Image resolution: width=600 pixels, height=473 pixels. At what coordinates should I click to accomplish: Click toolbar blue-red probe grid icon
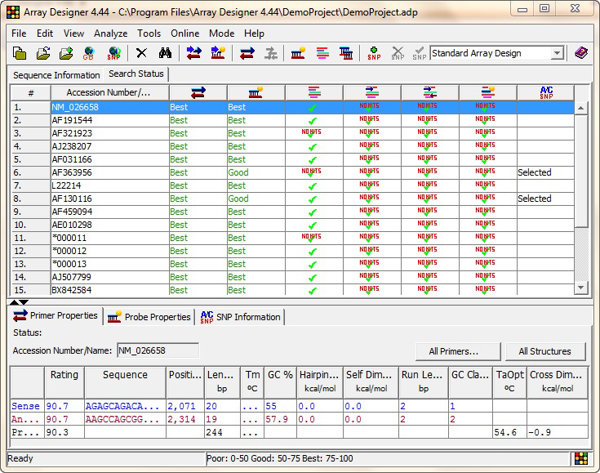(x=346, y=53)
